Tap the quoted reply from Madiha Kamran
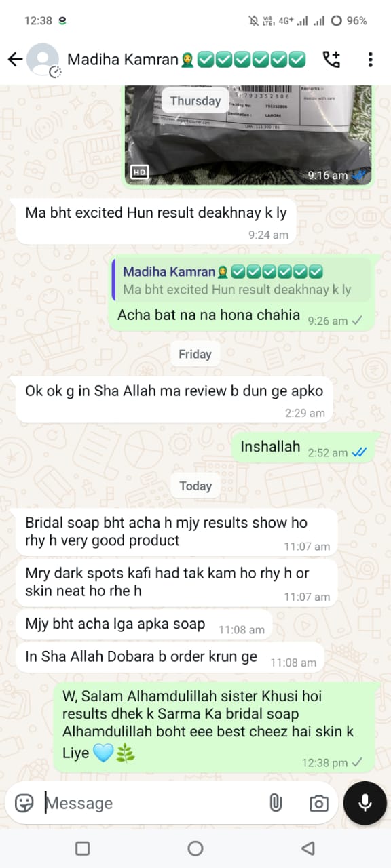This screenshot has height=868, width=391. click(x=242, y=280)
